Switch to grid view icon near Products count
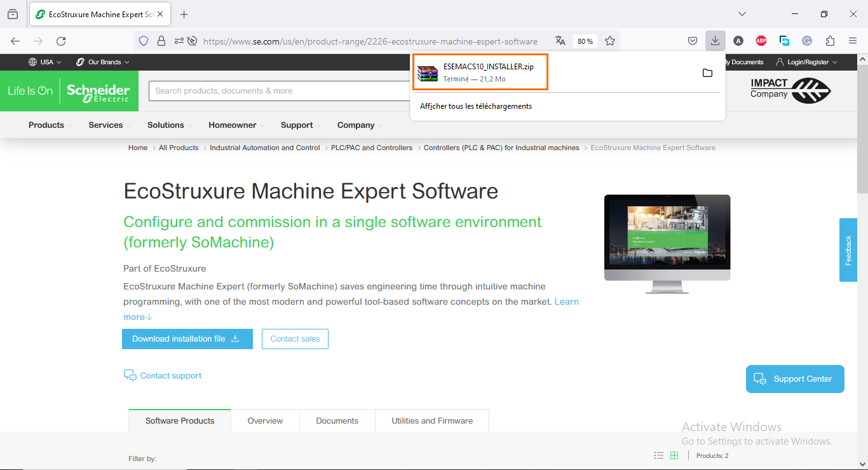868x470 pixels. pos(674,455)
